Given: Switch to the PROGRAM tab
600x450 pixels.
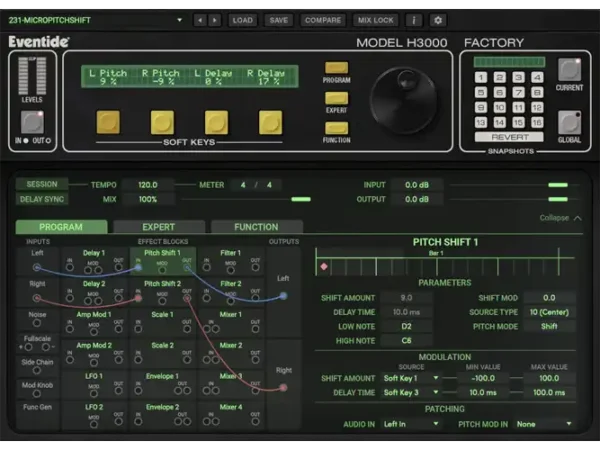Looking at the screenshot, I should (x=61, y=227).
